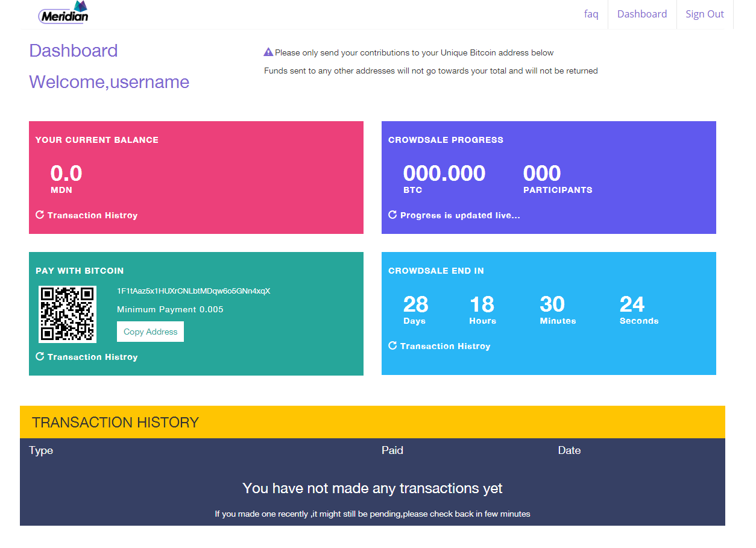This screenshot has width=756, height=548.
Task: Click refresh icon in Current Balance card
Action: click(x=40, y=215)
